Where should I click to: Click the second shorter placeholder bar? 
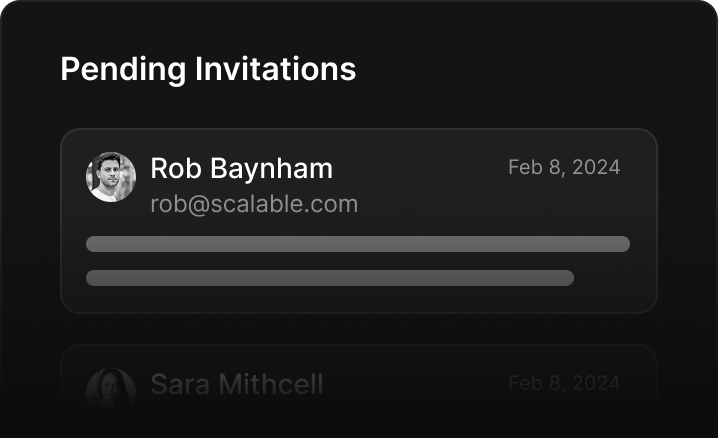pos(330,278)
